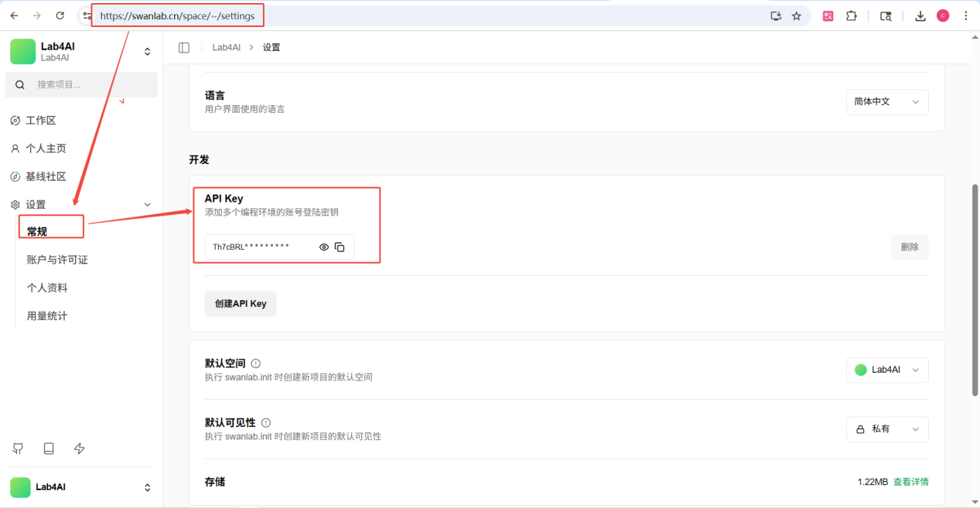This screenshot has width=980, height=508.
Task: Click the 开发 section heading
Action: tap(200, 159)
